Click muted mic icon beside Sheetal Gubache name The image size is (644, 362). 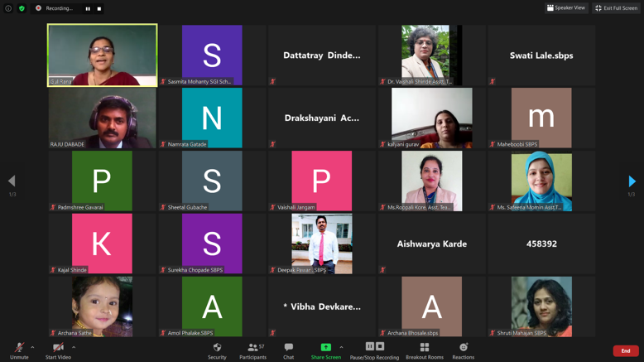tap(163, 207)
